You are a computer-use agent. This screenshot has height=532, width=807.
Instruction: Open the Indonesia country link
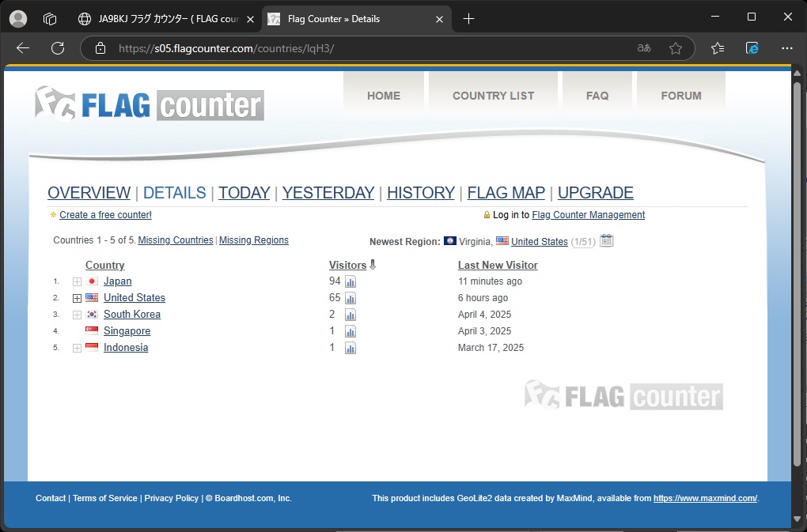126,348
